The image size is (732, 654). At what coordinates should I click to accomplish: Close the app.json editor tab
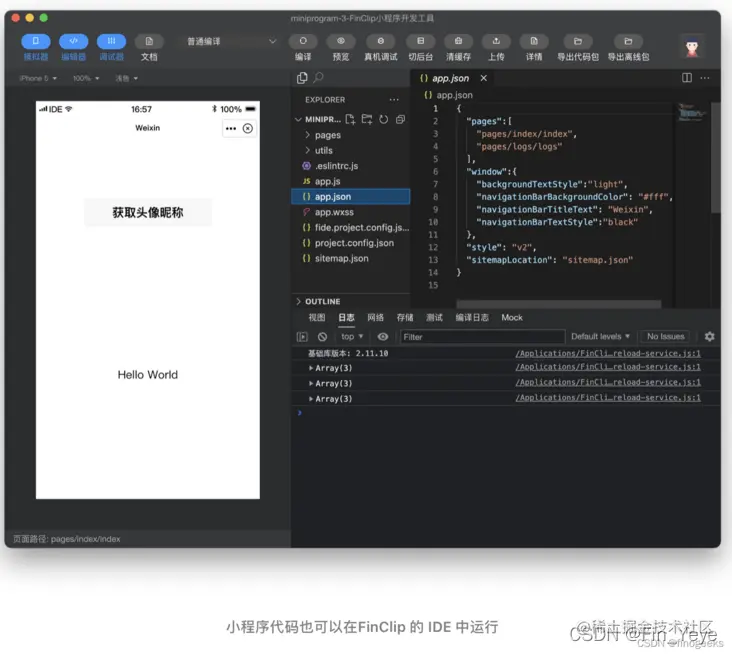click(484, 78)
